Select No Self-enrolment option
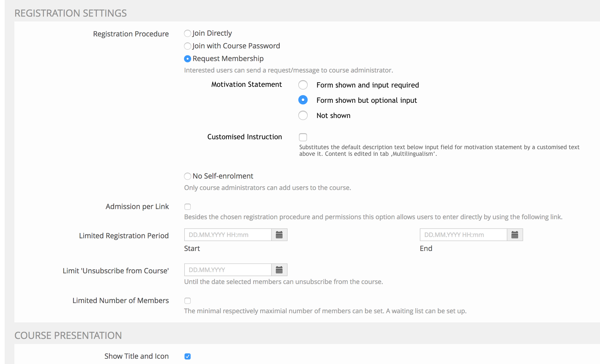Screen dimensions: 600x364 point(187,176)
